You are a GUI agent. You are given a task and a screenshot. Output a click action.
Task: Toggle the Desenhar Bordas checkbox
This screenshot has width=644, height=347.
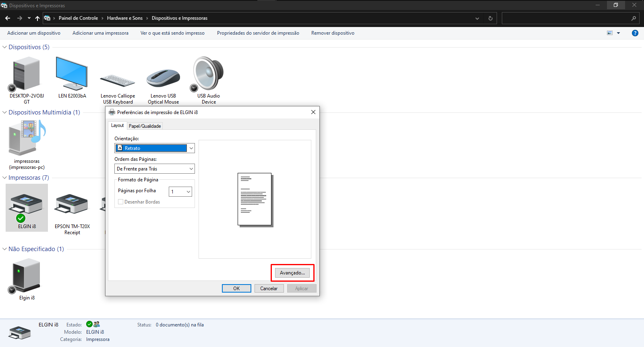[120, 202]
